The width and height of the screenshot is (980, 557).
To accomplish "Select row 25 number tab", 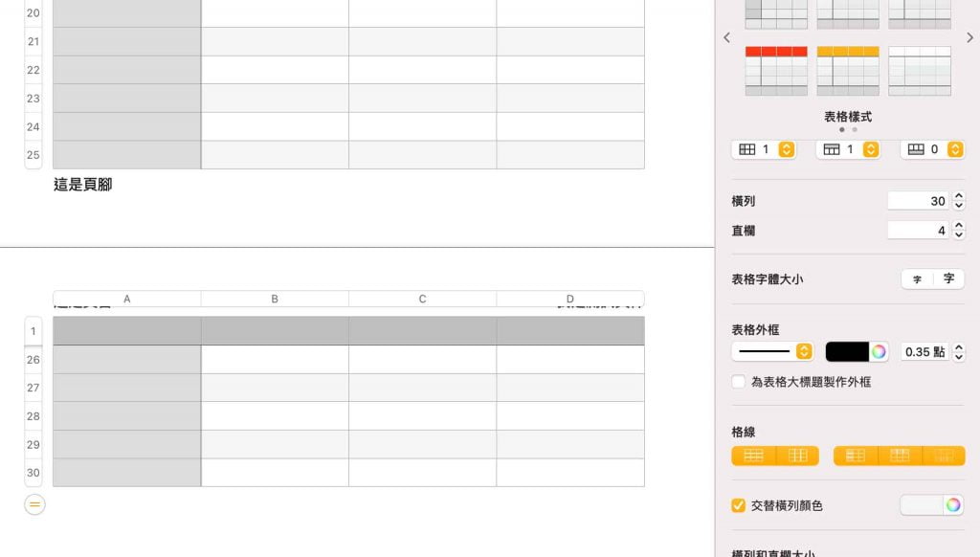I will (x=33, y=154).
